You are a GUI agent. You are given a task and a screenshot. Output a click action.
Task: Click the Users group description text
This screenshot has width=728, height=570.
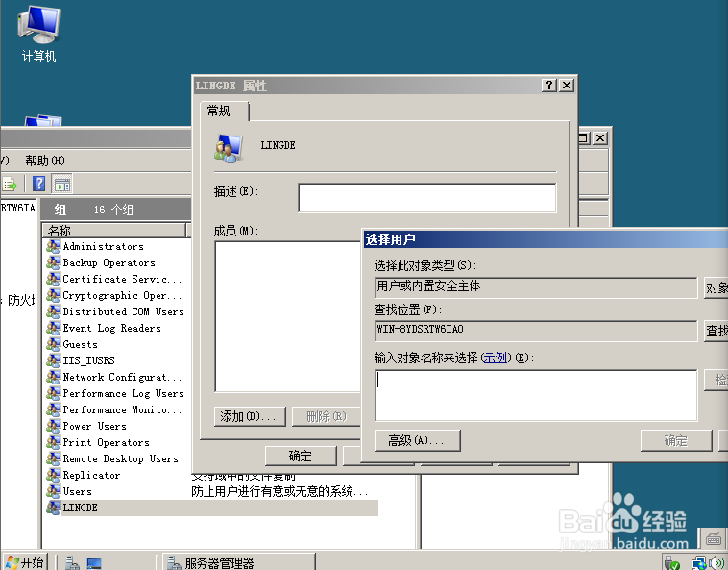click(280, 491)
